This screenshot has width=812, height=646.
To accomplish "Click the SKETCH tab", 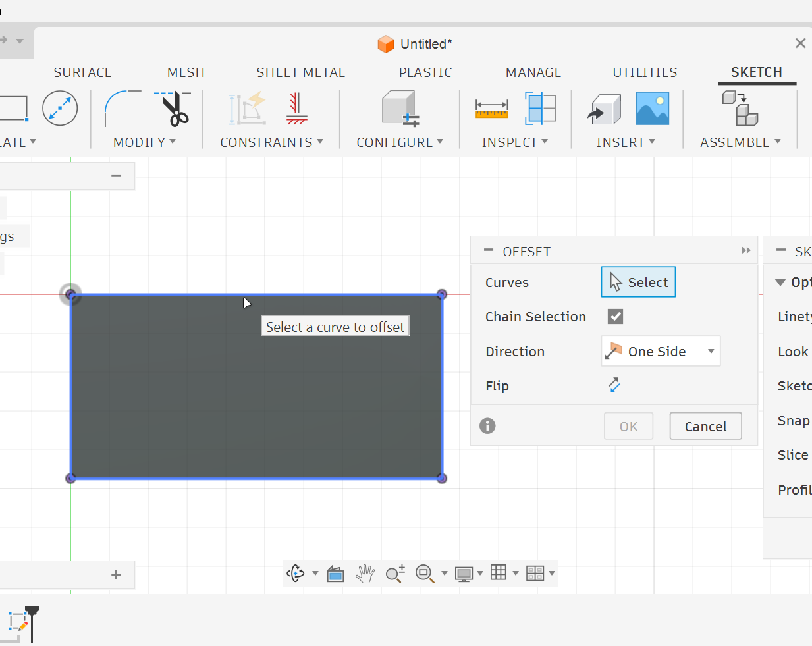I will (x=757, y=72).
